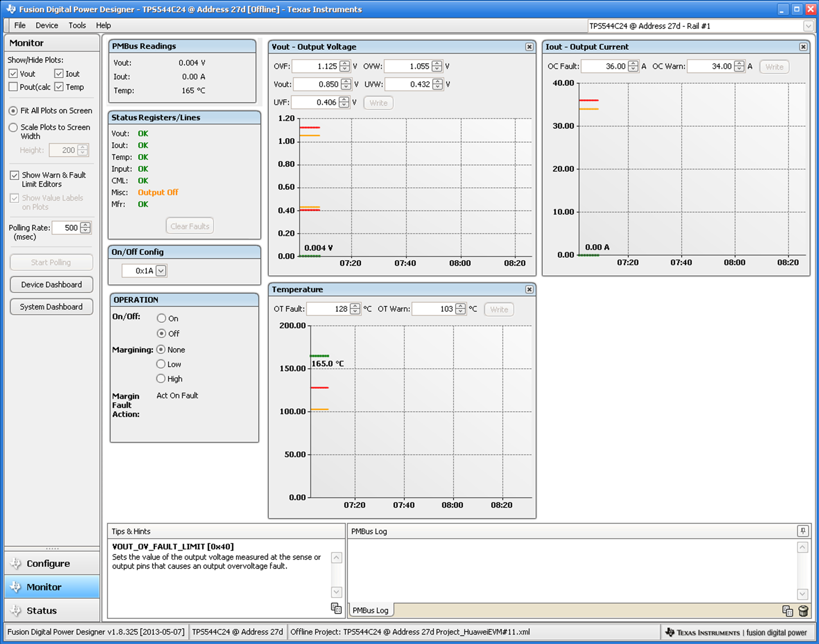Click PMBus Log scrollbar down arrow
The height and width of the screenshot is (644, 819).
(802, 594)
